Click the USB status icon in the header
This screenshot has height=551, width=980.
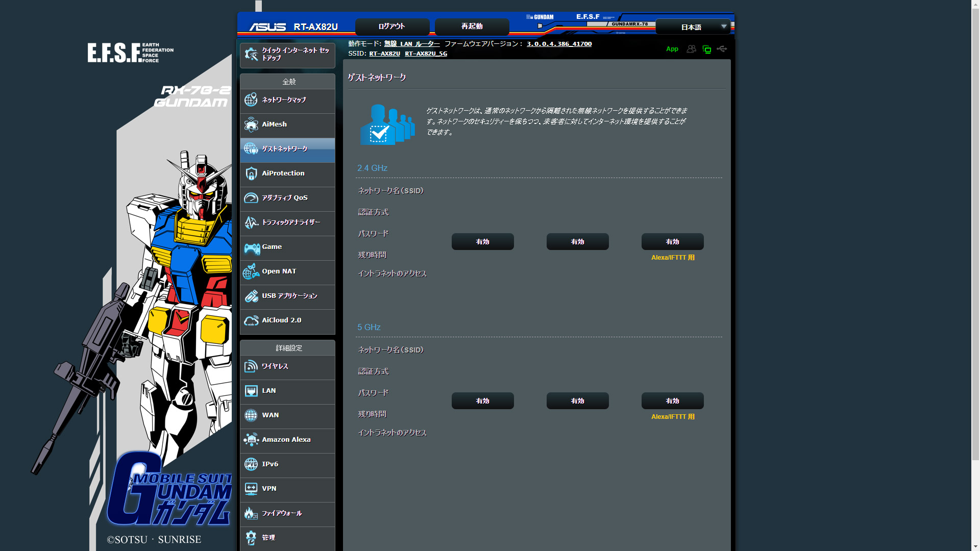click(722, 49)
